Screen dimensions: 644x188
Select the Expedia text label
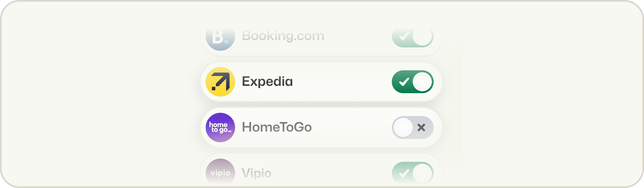pyautogui.click(x=267, y=82)
